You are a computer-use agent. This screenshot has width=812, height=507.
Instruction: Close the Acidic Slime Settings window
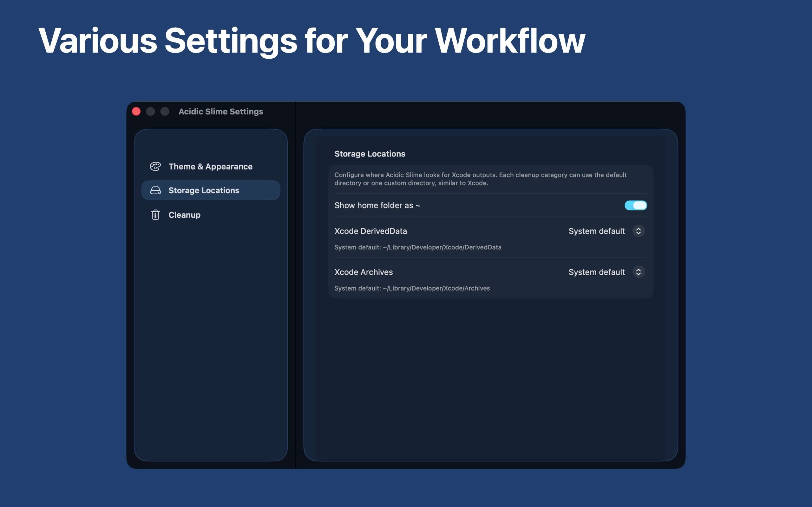tap(136, 111)
